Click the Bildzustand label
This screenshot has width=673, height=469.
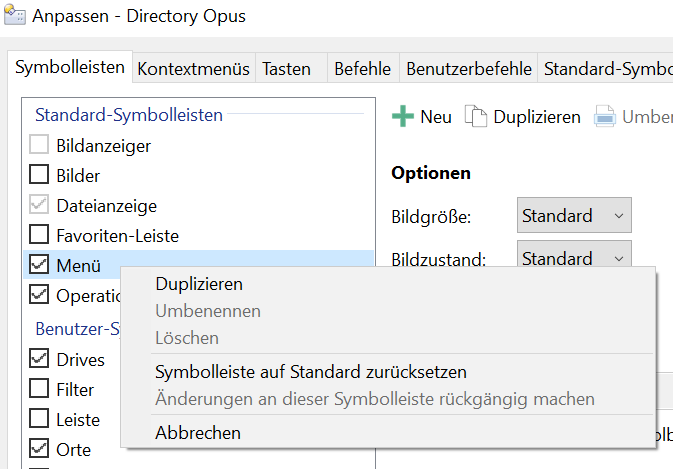(x=439, y=259)
